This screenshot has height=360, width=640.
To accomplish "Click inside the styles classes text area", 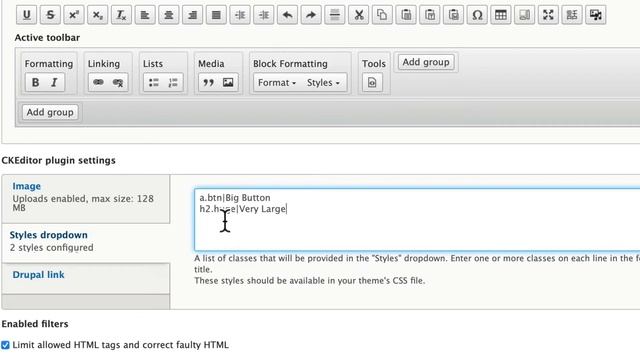I will click(x=417, y=220).
